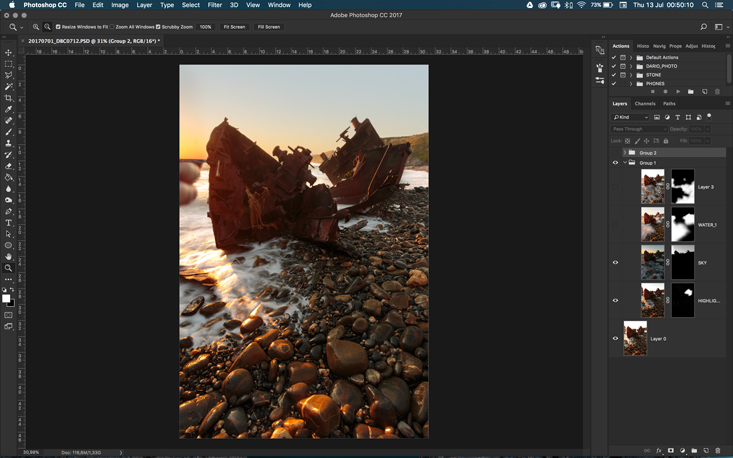Expand Default Actions set
The height and width of the screenshot is (458, 733).
pyautogui.click(x=631, y=57)
